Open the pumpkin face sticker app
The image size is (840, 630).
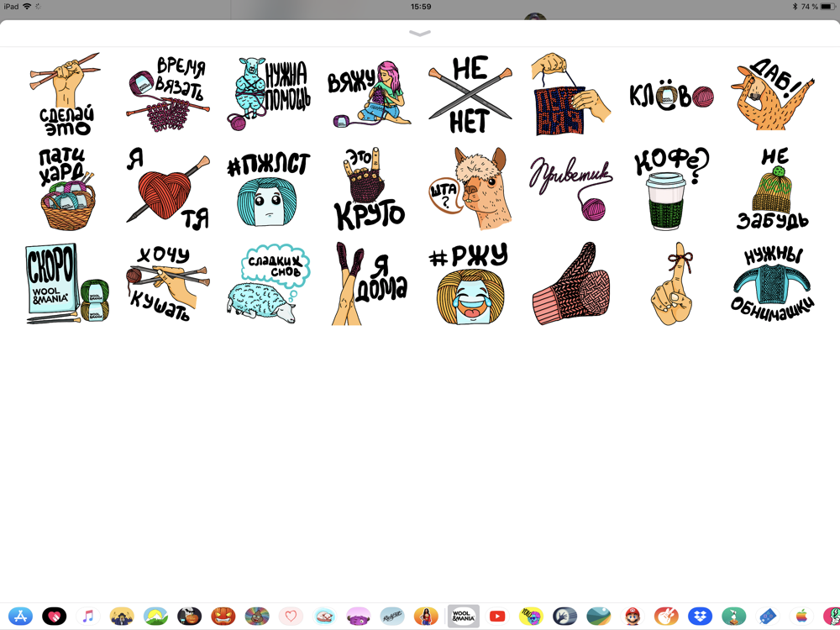tap(223, 616)
